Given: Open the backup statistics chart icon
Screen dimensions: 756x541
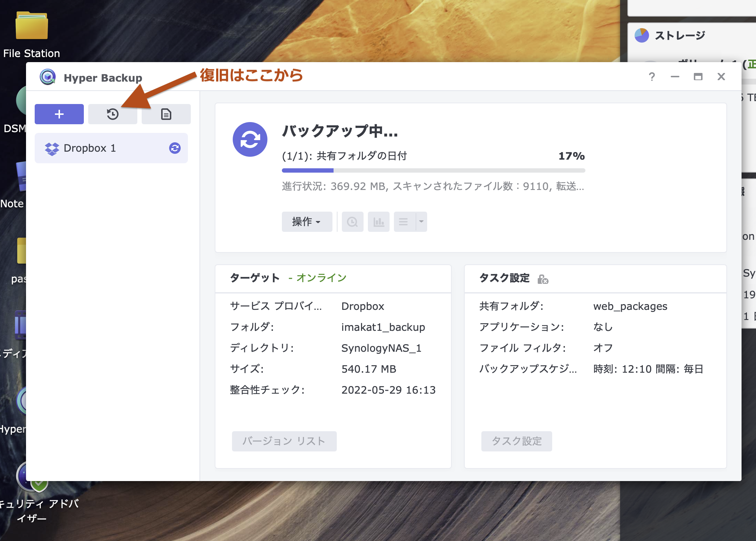Looking at the screenshot, I should click(x=378, y=222).
